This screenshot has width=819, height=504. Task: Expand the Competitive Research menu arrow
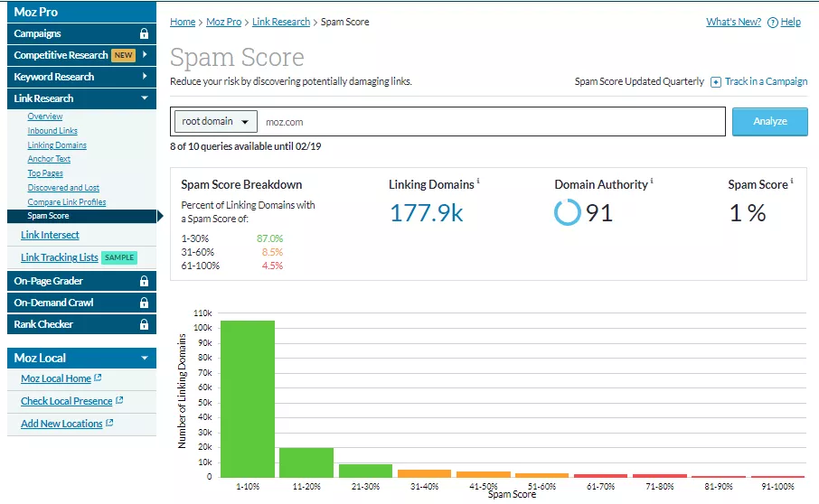(x=145, y=55)
